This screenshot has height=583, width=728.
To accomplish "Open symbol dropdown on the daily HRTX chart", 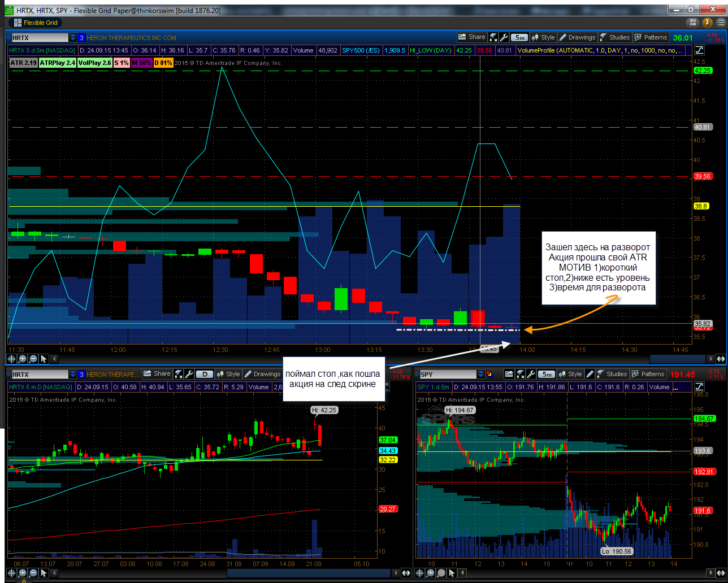I will [x=72, y=374].
